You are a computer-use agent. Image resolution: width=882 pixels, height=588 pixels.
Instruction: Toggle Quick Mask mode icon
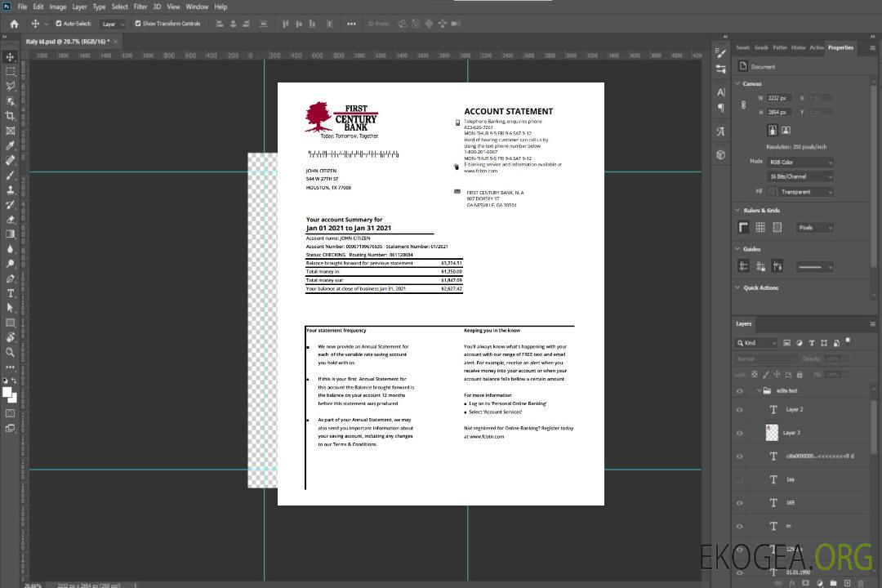click(x=10, y=413)
